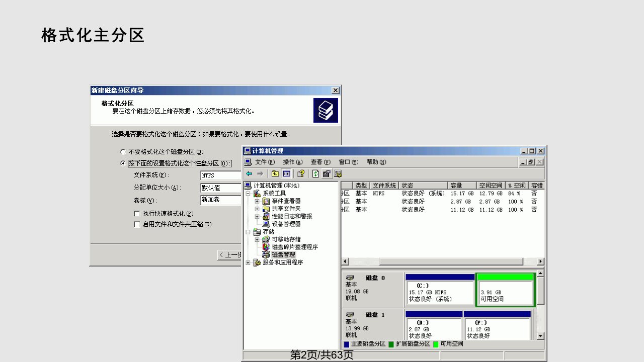Click the 可移动存储 icon
The image size is (644, 362).
266,239
